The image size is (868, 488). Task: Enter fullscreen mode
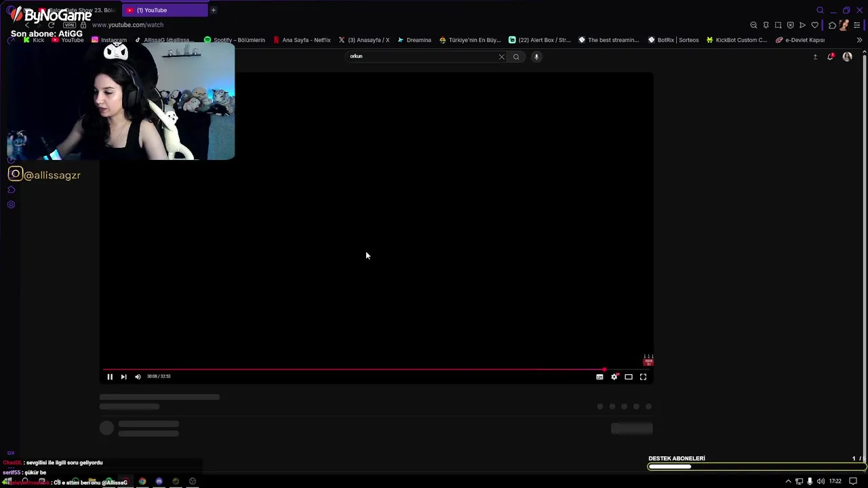[x=643, y=377]
